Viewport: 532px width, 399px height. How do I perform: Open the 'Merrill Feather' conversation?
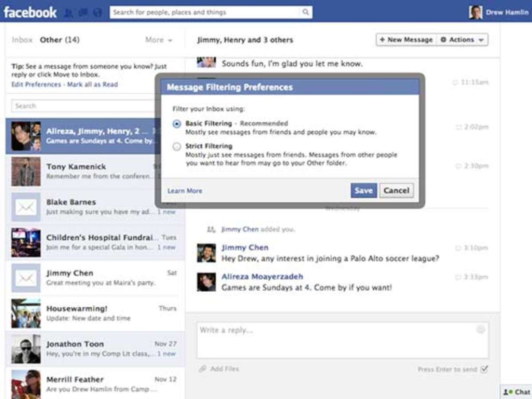tap(95, 383)
